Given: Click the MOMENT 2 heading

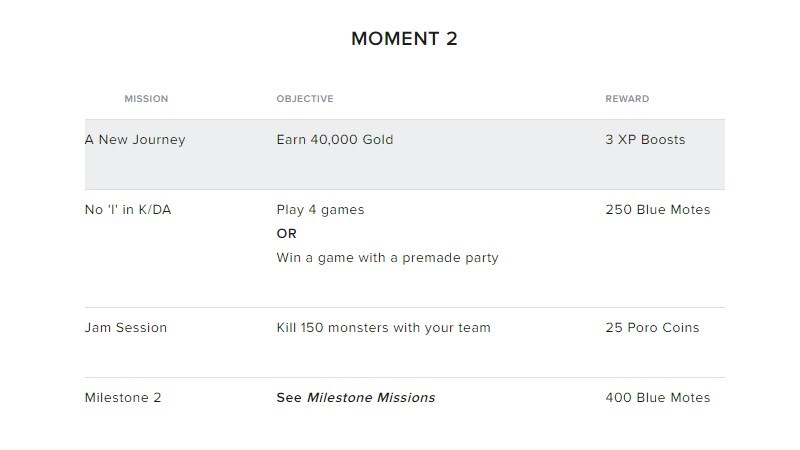Looking at the screenshot, I should (404, 39).
